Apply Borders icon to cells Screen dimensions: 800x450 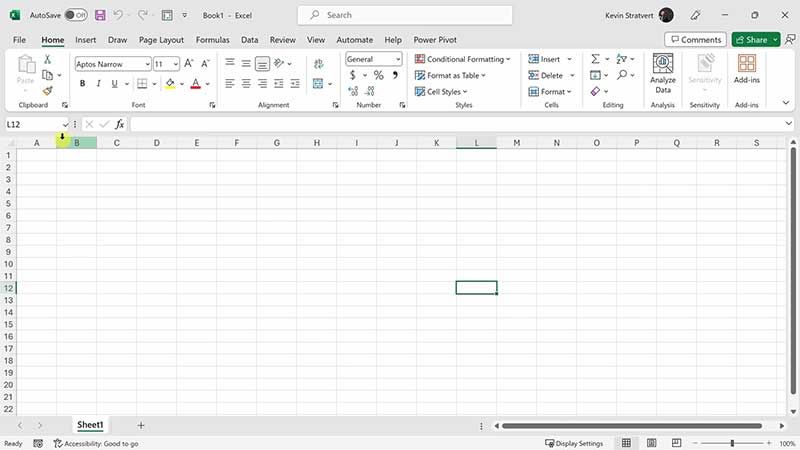click(x=142, y=83)
